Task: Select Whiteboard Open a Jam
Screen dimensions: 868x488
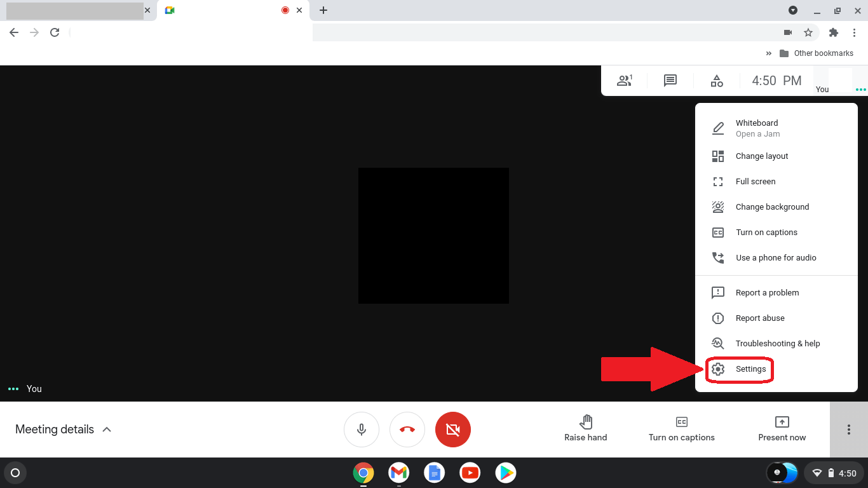Action: [776, 128]
